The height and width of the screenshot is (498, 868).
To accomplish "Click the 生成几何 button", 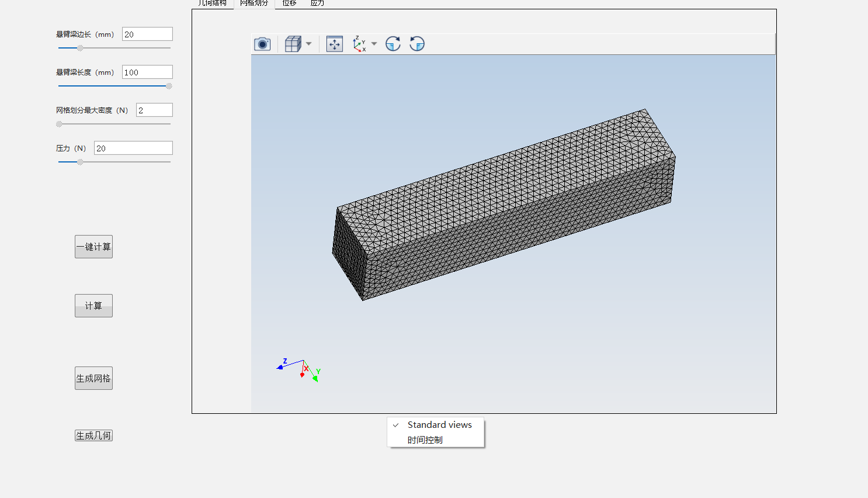I will (x=93, y=435).
